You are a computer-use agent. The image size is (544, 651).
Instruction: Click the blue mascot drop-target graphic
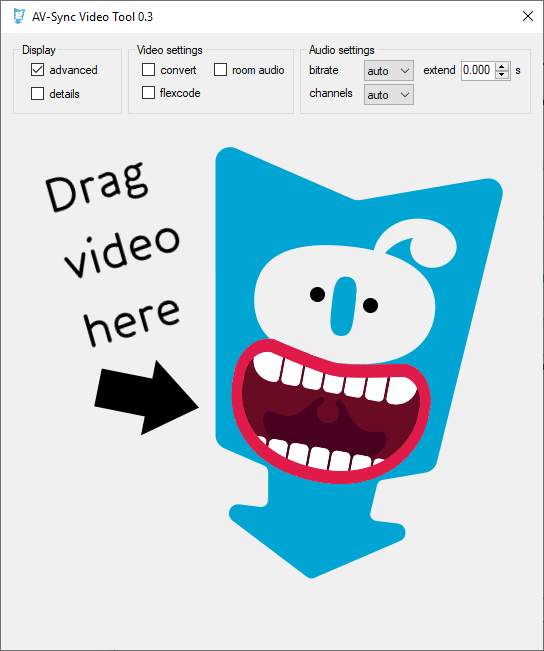tap(359, 362)
